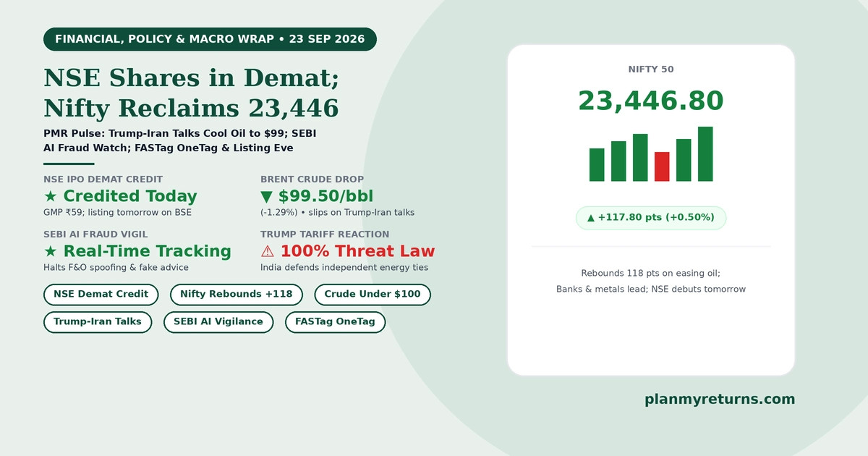Viewport: 868px width, 456px height.
Task: Click the PMR Pulse subtitle line
Action: 179,134
